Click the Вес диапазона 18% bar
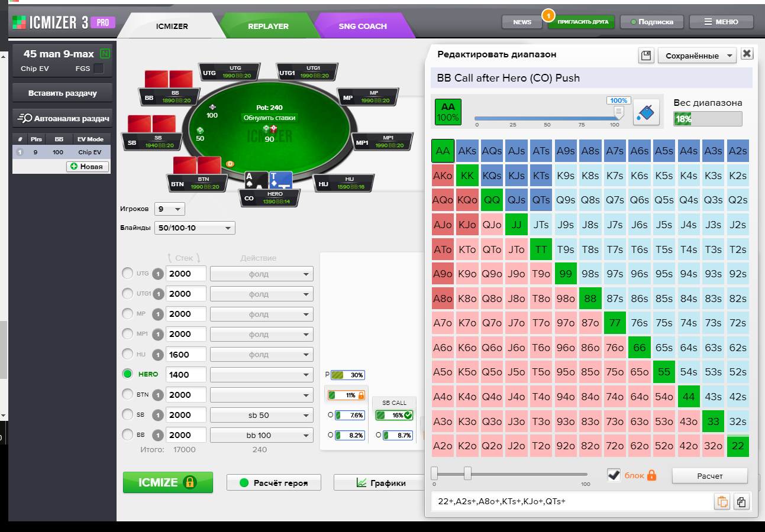Screen dimensions: 765x532 [708, 119]
